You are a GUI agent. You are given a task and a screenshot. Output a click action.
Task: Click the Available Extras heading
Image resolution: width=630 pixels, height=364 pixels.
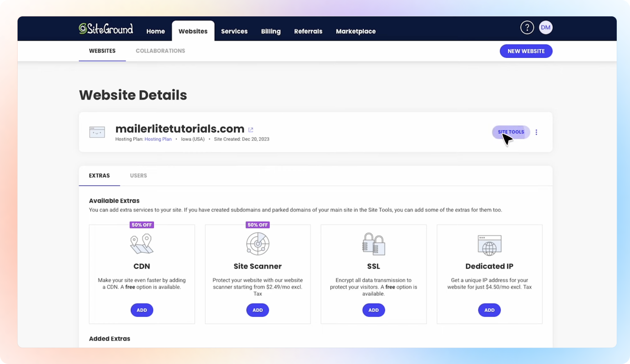[x=114, y=201]
